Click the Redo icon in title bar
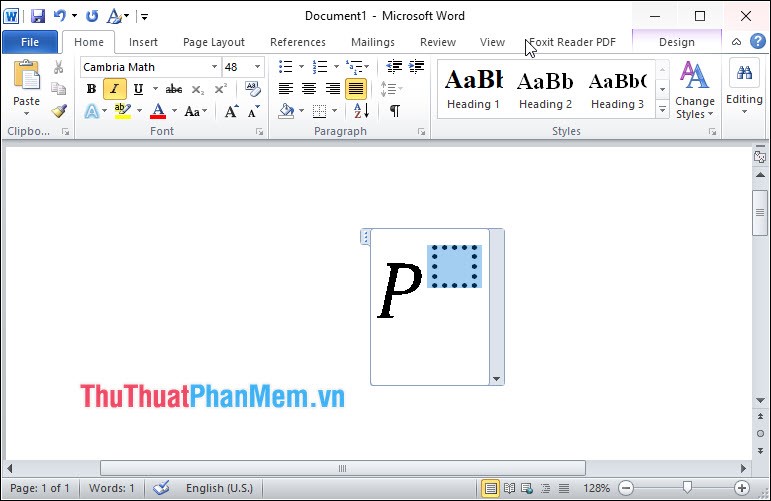 pos(91,16)
